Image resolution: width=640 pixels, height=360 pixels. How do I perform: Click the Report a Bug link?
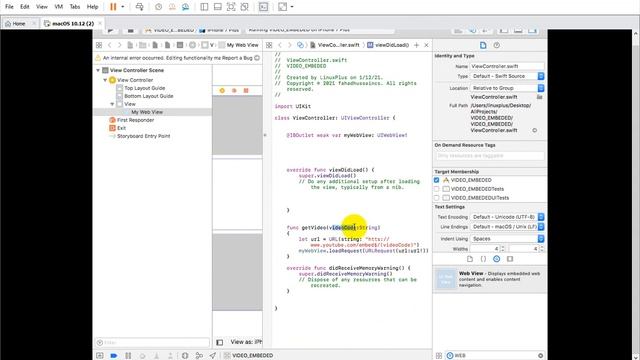(237, 58)
